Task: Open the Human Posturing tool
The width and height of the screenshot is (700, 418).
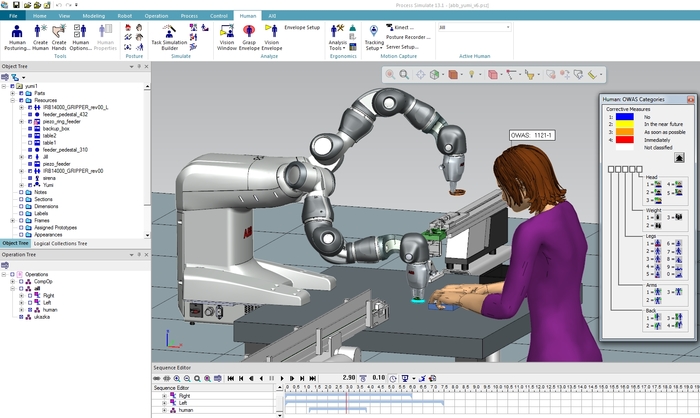Action: coord(17,37)
